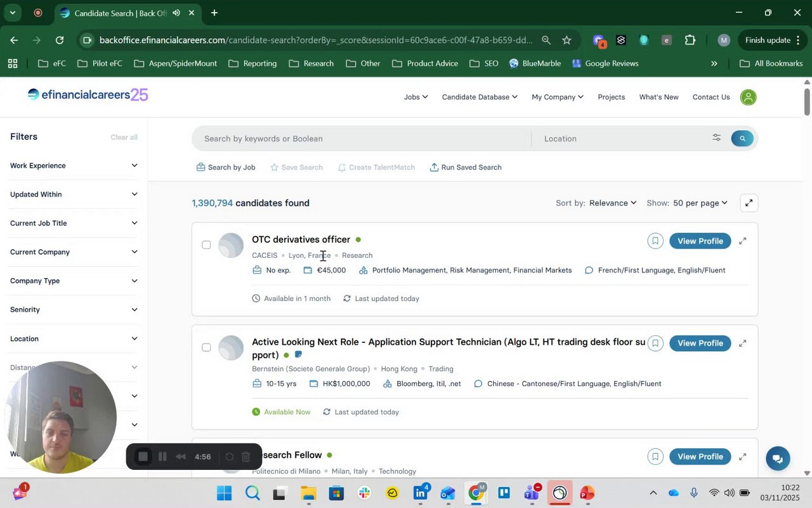The width and height of the screenshot is (812, 508).
Task: Open the Google Reviews bookmark
Action: pyautogui.click(x=605, y=63)
